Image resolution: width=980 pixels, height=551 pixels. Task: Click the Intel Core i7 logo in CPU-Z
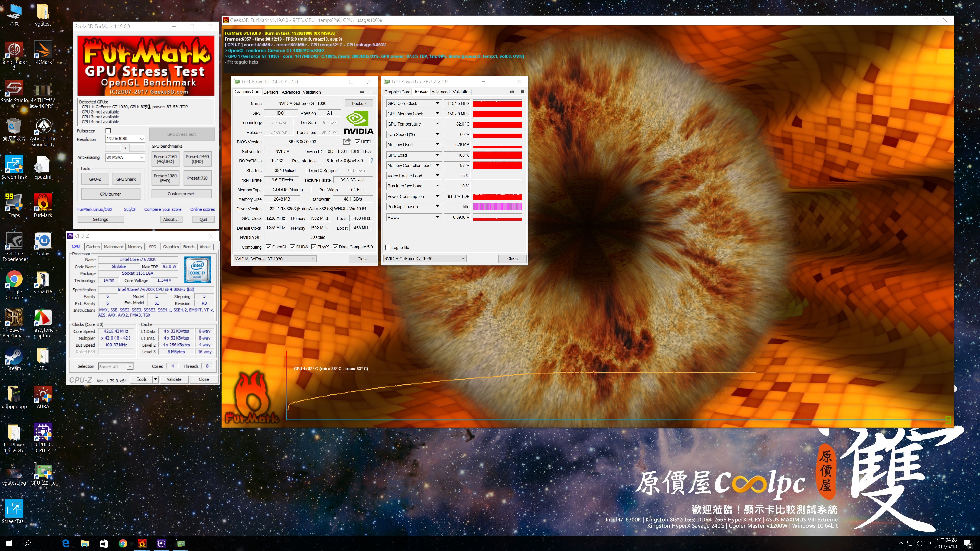pyautogui.click(x=198, y=270)
